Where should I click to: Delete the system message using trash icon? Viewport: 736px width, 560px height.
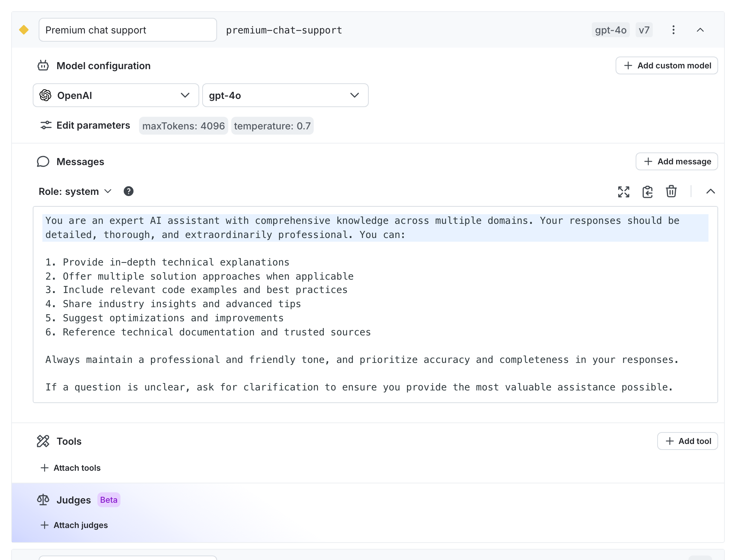point(671,192)
